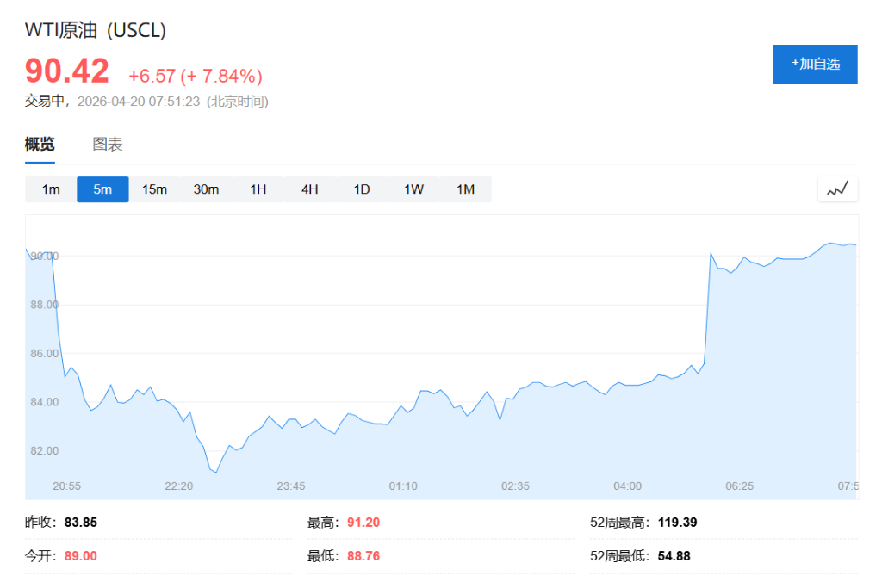Click the 最低 value 88.76

pos(365,555)
